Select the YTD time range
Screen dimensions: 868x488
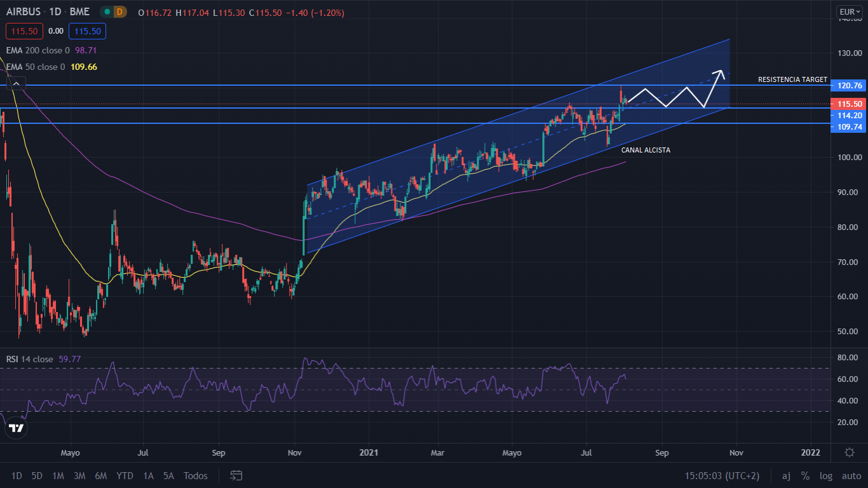(125, 475)
